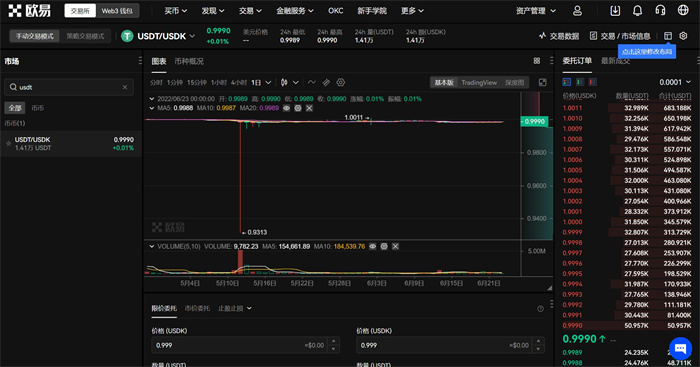Expand chart to fullscreen icon
700x367 pixels.
[542, 82]
